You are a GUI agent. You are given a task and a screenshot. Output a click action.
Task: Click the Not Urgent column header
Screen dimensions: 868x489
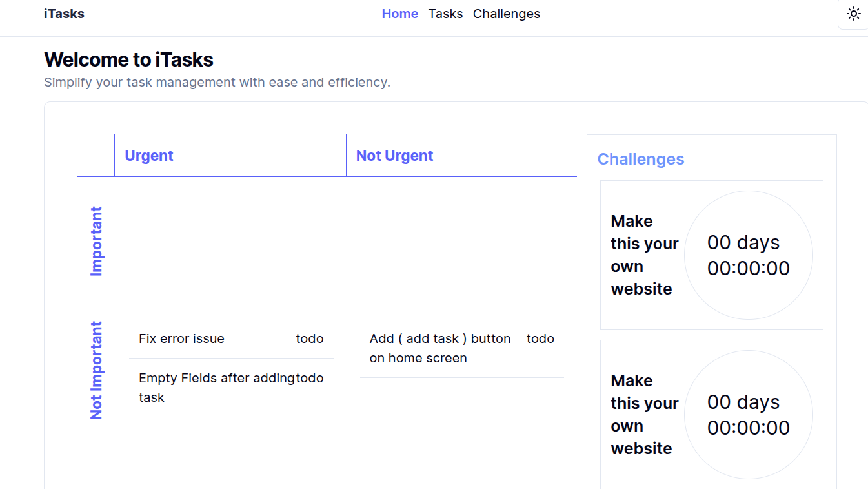[x=394, y=156]
